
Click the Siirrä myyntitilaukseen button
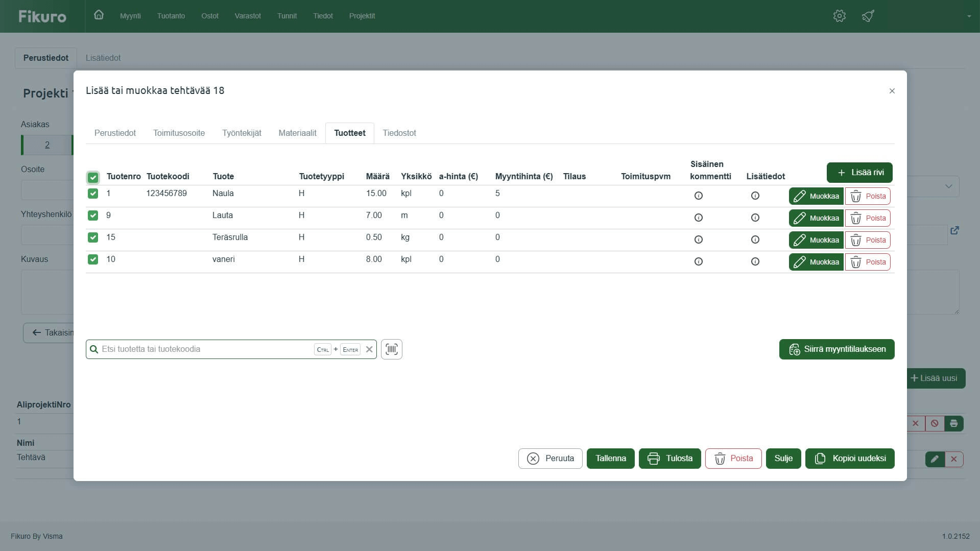coord(836,349)
